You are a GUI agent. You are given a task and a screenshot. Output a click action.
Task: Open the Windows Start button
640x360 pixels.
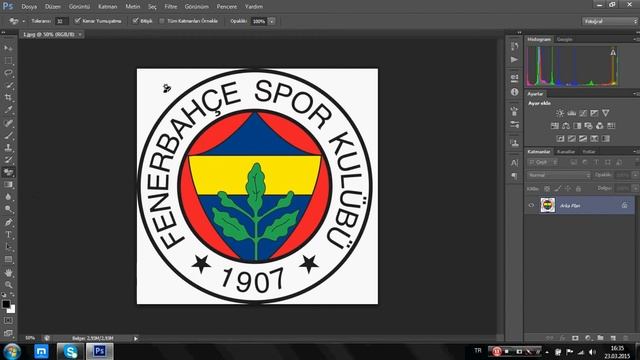coord(12,351)
